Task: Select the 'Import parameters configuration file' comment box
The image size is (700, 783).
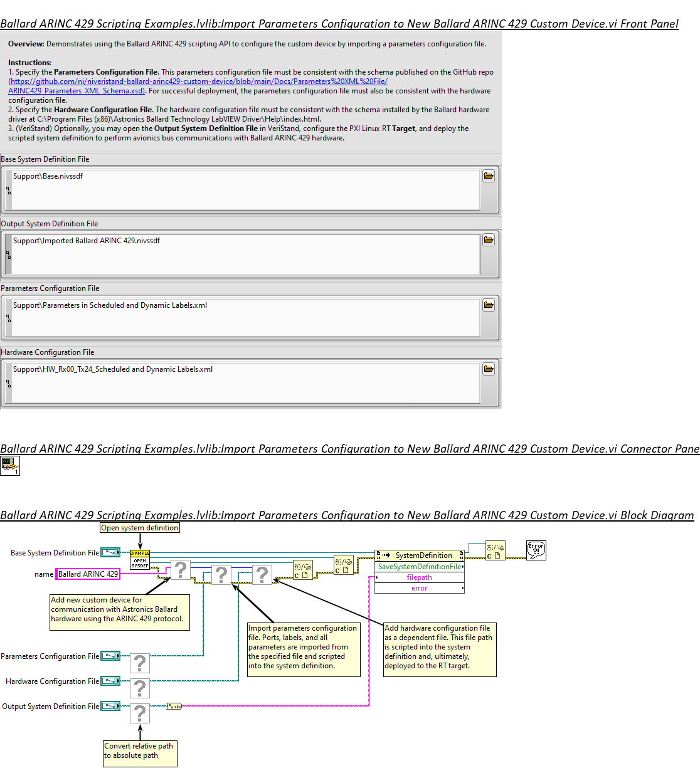Action: tap(304, 649)
